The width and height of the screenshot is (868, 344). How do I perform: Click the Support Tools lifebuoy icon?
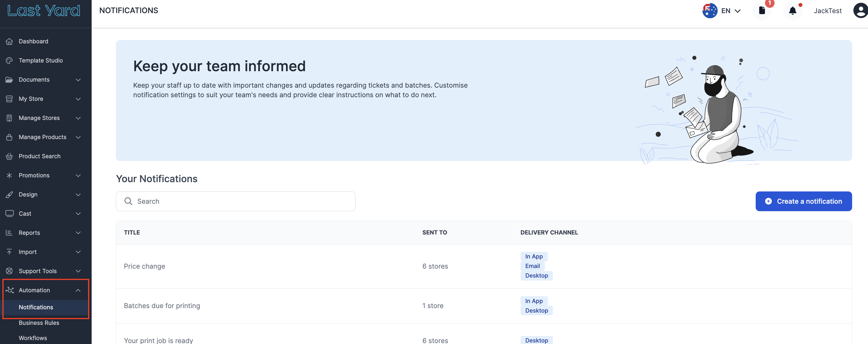click(9, 271)
